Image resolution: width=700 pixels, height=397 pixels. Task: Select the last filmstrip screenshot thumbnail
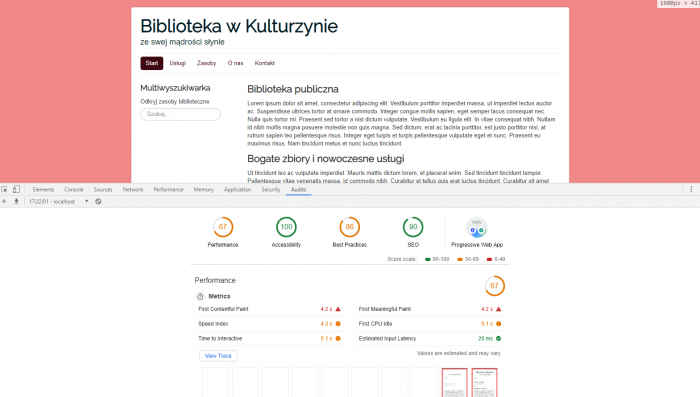click(484, 382)
